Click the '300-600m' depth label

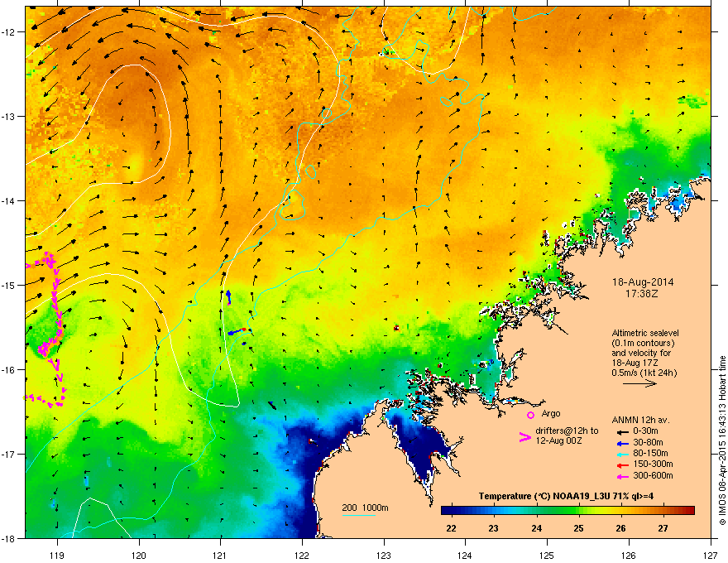click(653, 475)
